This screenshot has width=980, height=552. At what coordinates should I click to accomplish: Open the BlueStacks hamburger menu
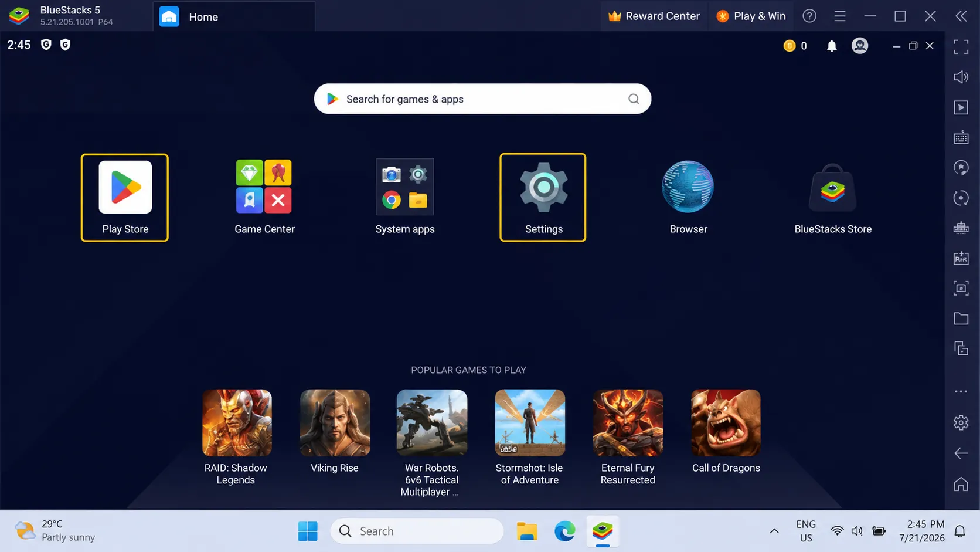840,16
